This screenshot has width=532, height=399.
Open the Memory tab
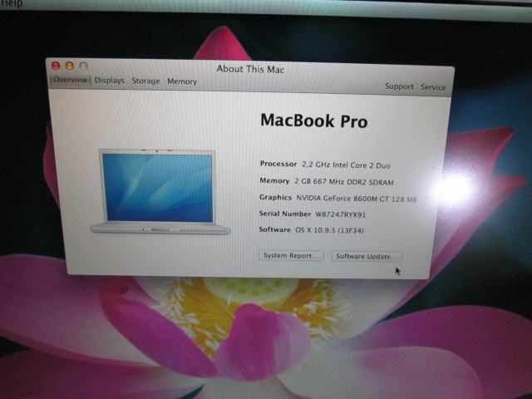click(x=182, y=81)
